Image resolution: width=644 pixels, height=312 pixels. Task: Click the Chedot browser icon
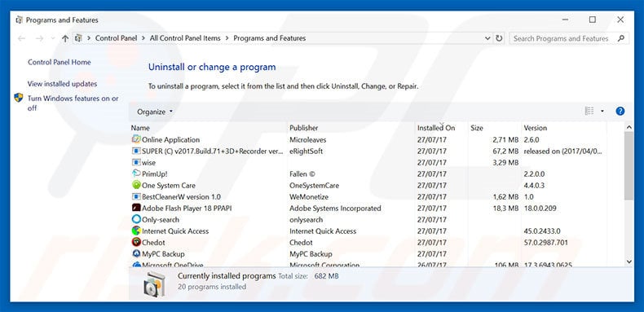tap(136, 242)
